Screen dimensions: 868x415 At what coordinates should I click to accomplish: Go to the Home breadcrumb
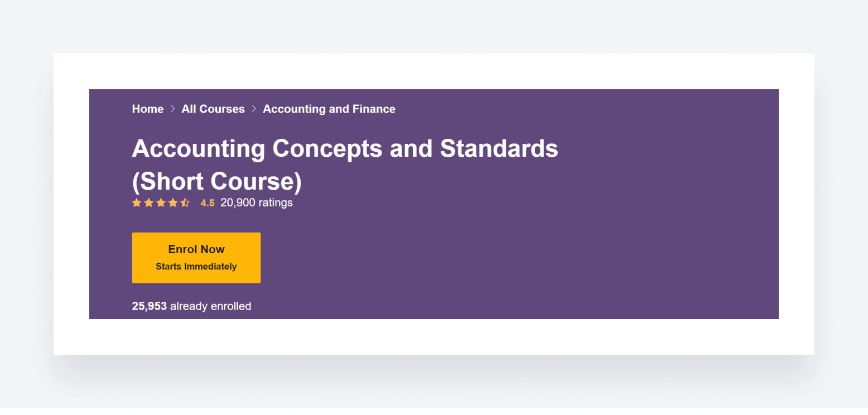pos(148,109)
